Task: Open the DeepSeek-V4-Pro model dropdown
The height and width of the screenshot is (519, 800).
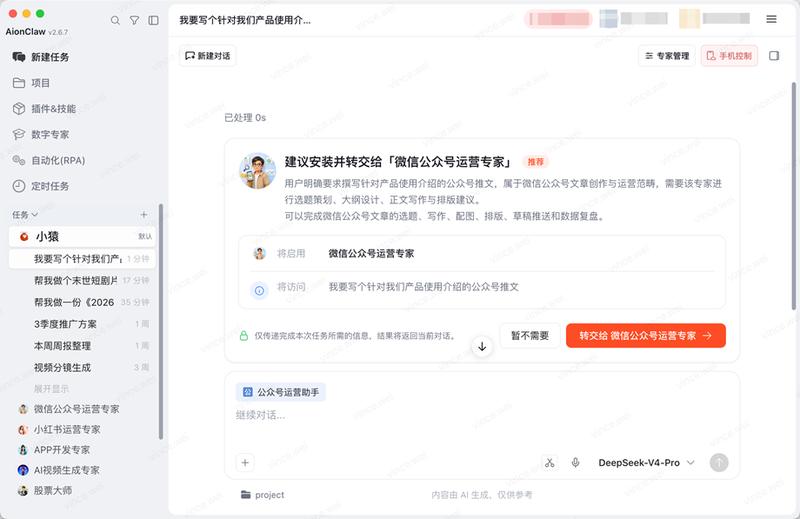Action: (x=646, y=463)
